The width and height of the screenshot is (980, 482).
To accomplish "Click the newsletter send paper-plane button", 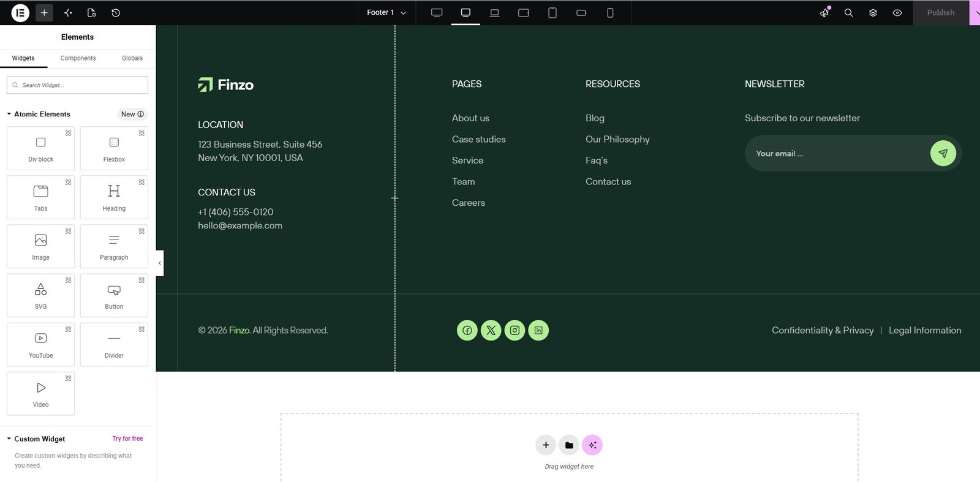I will (943, 153).
